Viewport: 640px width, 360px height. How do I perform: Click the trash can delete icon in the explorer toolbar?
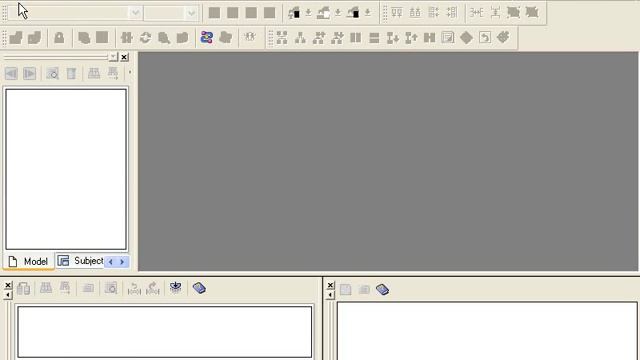pyautogui.click(x=71, y=74)
